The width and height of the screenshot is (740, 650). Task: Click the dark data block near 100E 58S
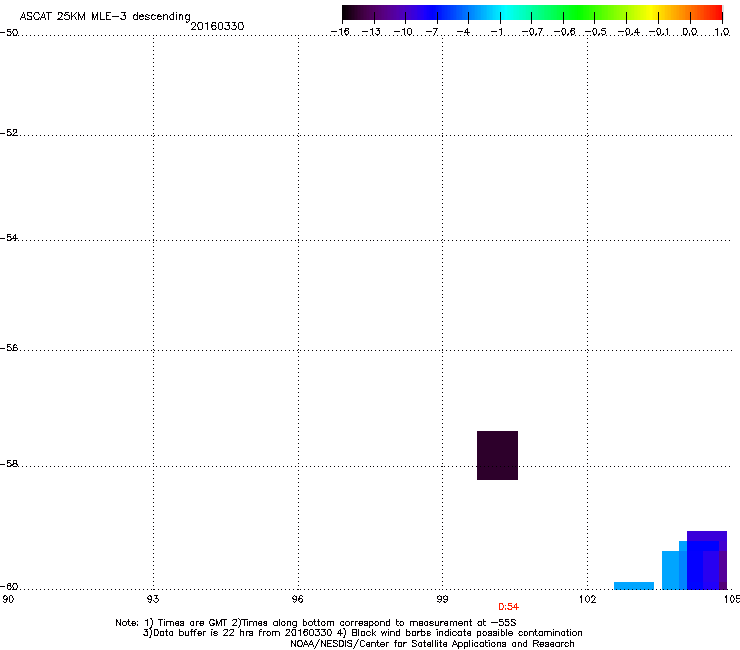click(497, 456)
